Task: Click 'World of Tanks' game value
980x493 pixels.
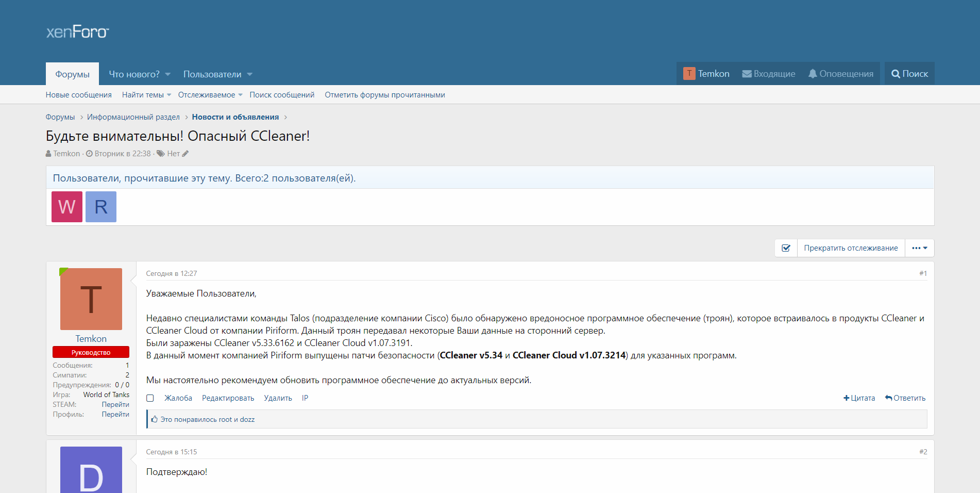Action: pos(107,395)
